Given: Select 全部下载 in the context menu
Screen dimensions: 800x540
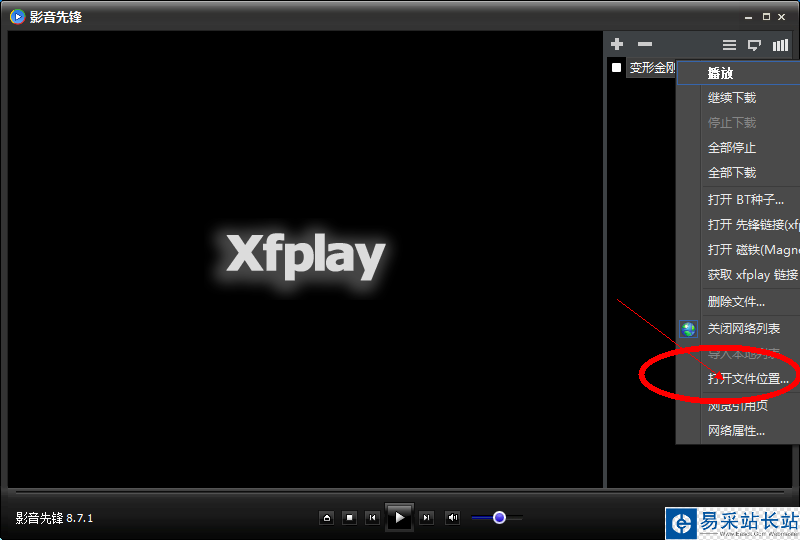Looking at the screenshot, I should coord(738,173).
